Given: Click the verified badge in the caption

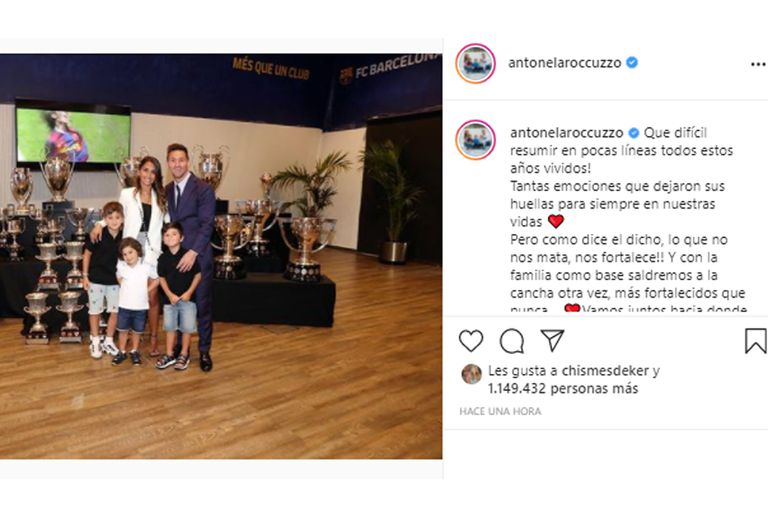Looking at the screenshot, I should point(634,133).
